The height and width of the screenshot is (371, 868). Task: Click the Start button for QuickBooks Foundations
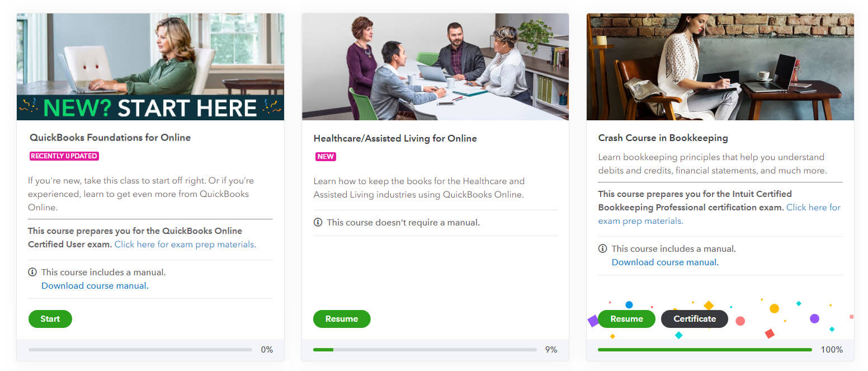(x=50, y=319)
